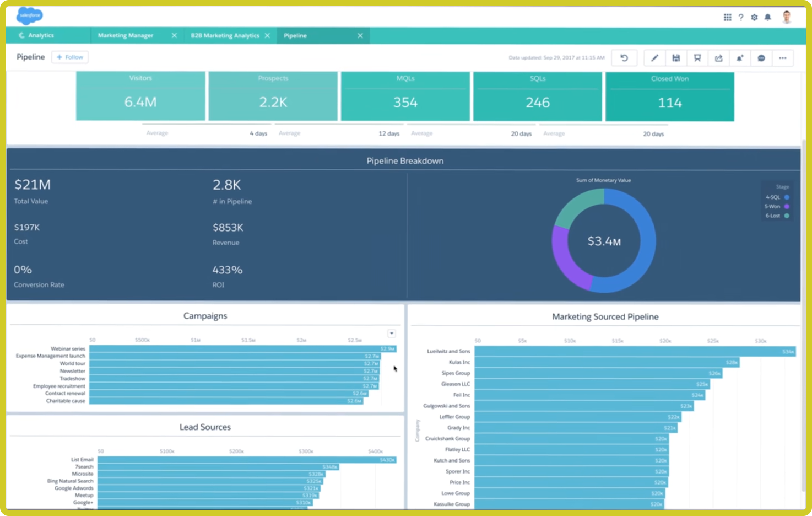This screenshot has width=812, height=516.
Task: Undo changes with the revert arrow icon
Action: [x=624, y=58]
